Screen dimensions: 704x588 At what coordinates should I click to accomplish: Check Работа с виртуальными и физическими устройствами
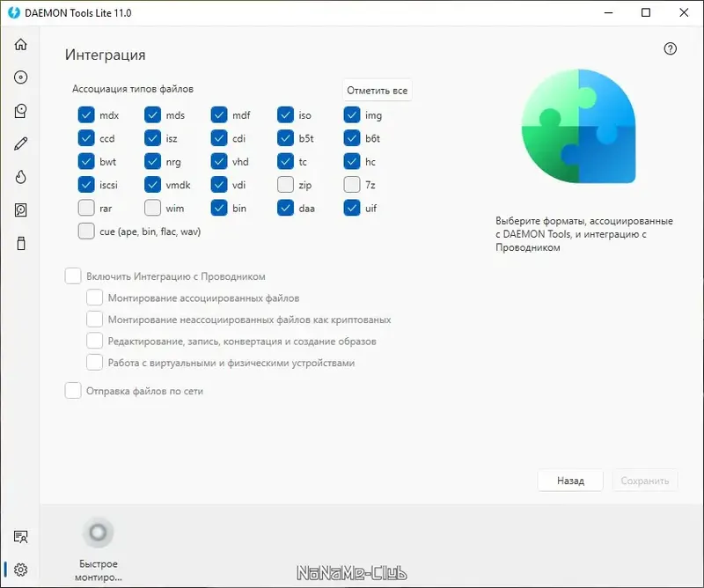[x=95, y=363]
